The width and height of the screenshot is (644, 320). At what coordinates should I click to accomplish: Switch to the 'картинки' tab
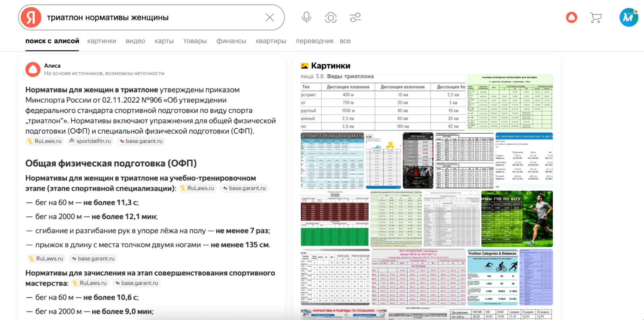coord(101,41)
